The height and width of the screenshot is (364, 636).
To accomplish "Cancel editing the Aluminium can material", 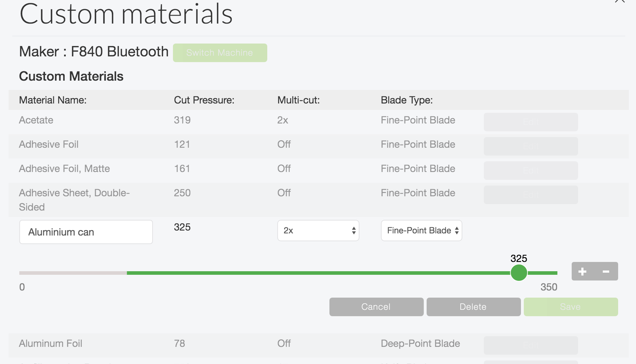I will click(x=376, y=307).
